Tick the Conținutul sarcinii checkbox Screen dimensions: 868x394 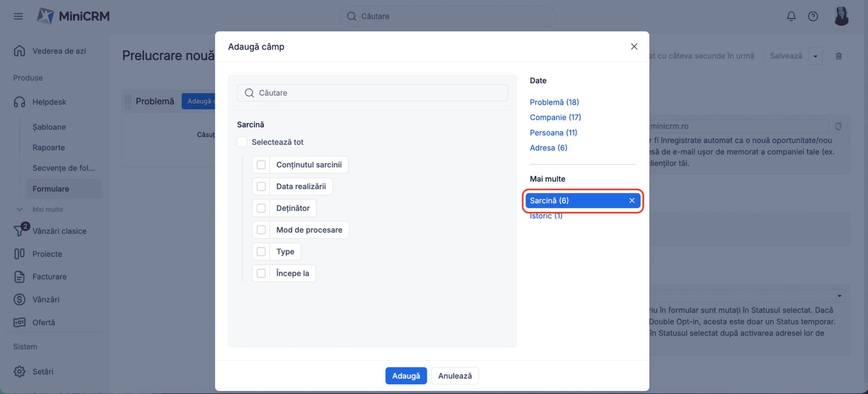(x=261, y=165)
